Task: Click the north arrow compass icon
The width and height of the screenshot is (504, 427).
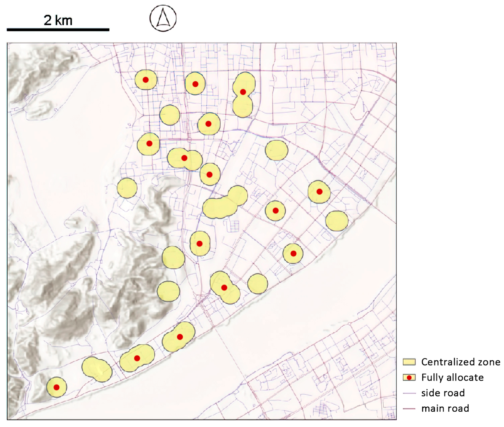Action: click(x=163, y=18)
